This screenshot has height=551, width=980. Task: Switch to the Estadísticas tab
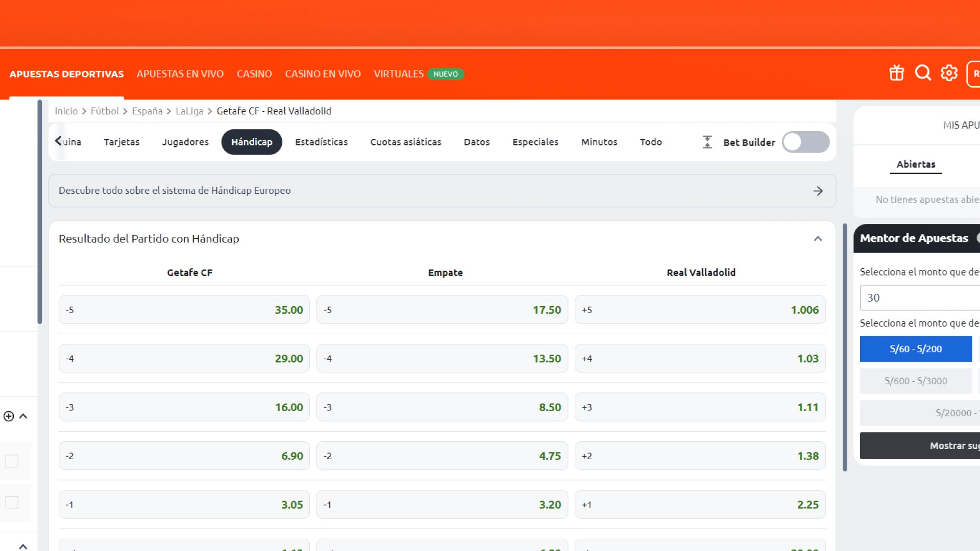322,142
